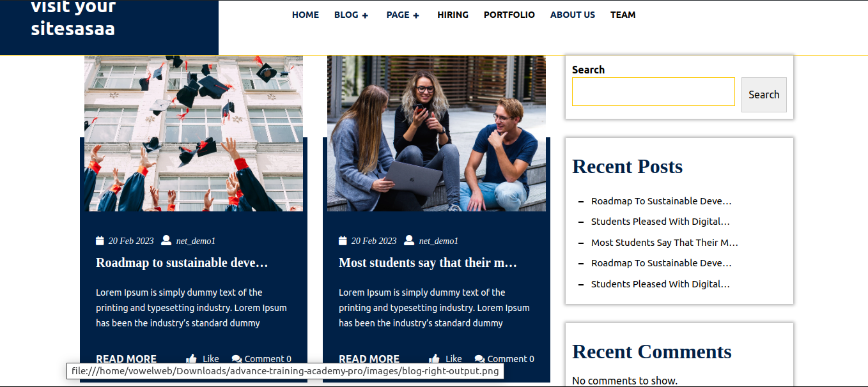Open the HIRING page
This screenshot has width=868, height=387.
tap(453, 15)
